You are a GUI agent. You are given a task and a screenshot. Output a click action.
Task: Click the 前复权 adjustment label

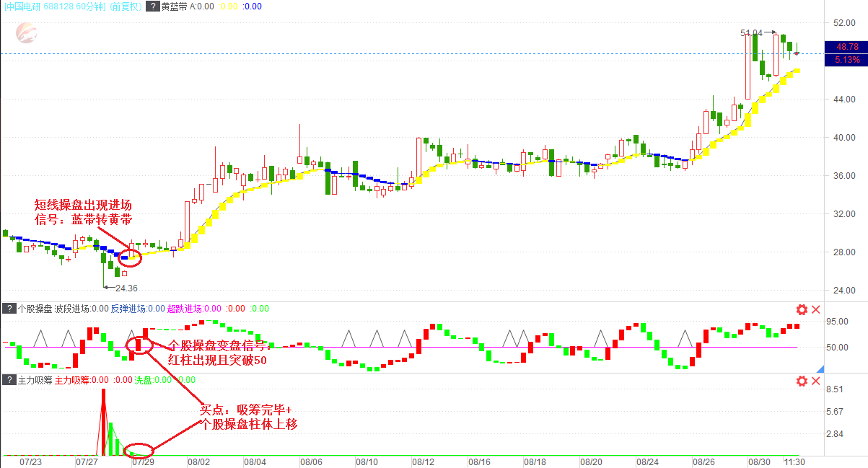(126, 6)
